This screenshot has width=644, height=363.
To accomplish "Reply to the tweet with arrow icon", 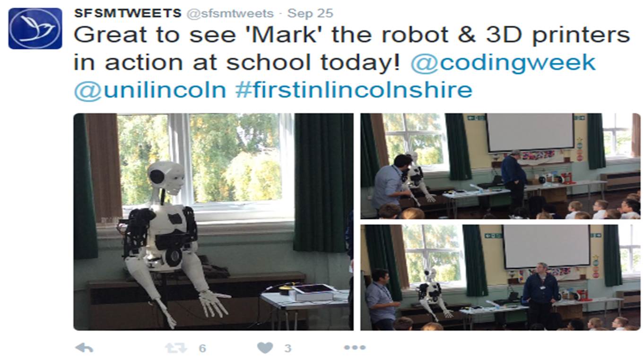I will (84, 348).
